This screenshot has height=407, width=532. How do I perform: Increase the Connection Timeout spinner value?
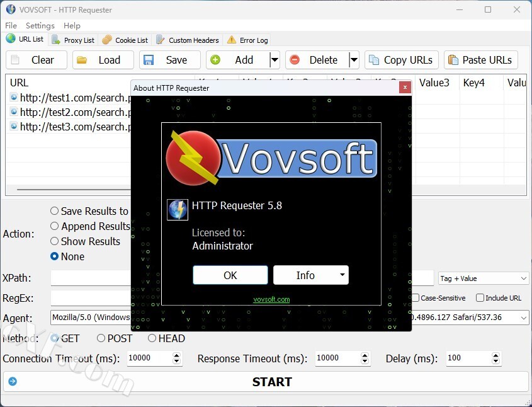click(176, 355)
